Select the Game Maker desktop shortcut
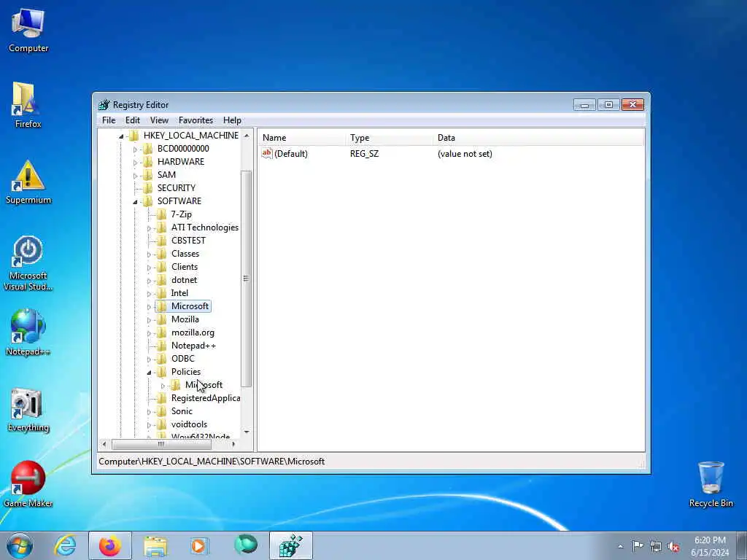747x560 pixels. 28,484
